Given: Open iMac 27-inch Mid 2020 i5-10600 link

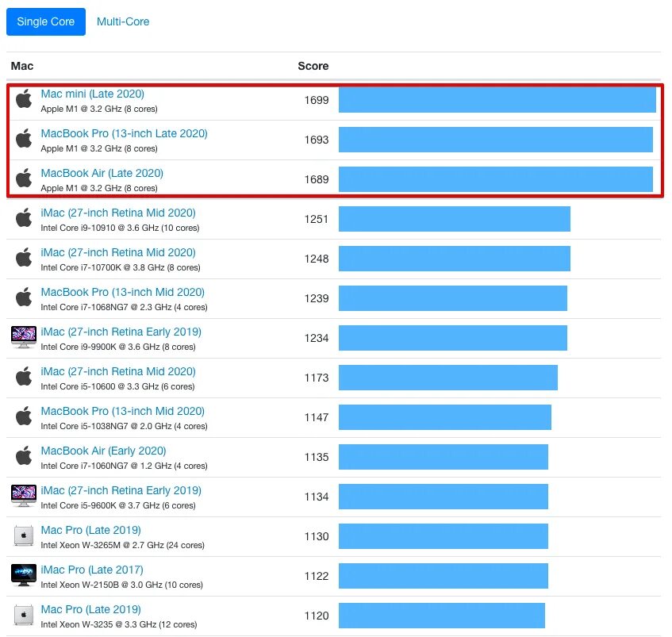Looking at the screenshot, I should coord(118,371).
